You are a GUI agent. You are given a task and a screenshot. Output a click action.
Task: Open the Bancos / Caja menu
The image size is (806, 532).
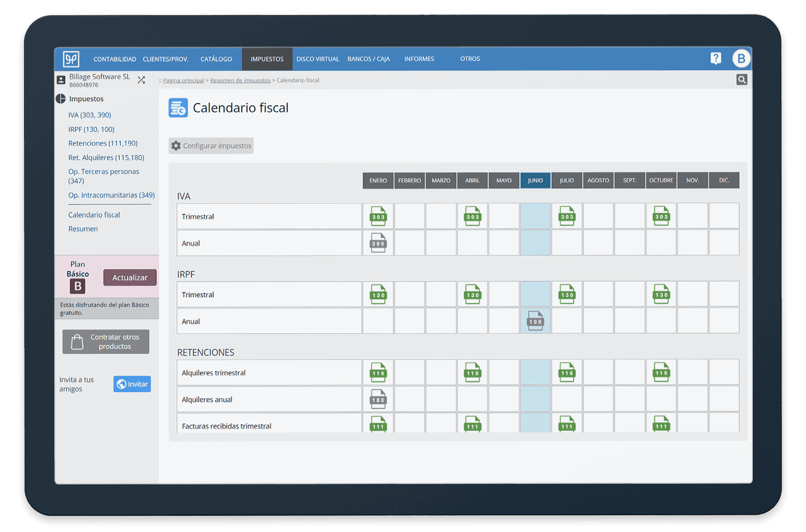[x=368, y=59]
